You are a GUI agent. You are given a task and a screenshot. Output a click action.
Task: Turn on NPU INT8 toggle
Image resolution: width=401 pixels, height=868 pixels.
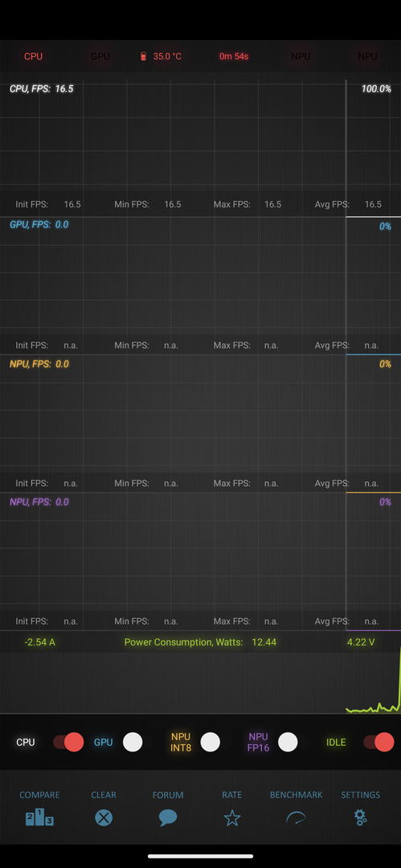tap(210, 742)
